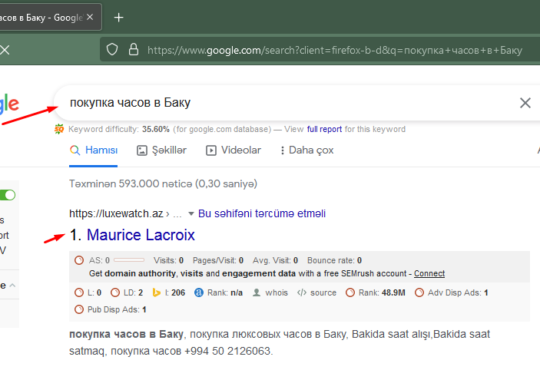Clear the search box with X icon

[525, 103]
